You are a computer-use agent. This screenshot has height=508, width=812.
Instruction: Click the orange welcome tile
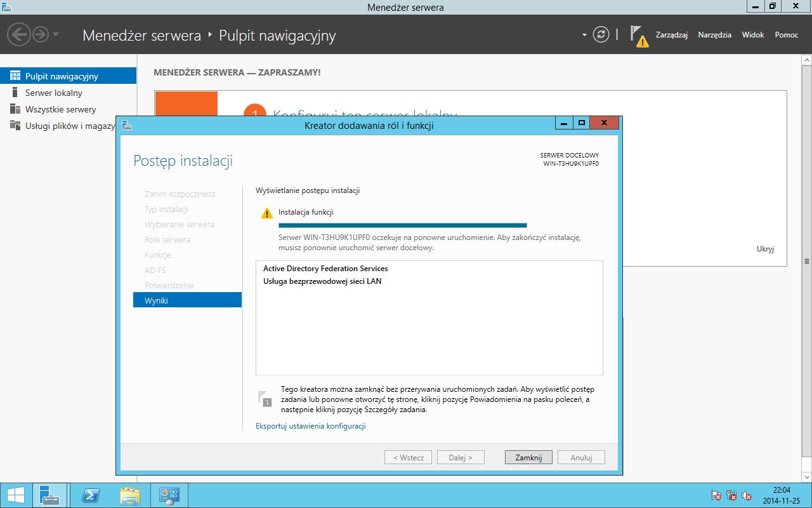pos(186,104)
